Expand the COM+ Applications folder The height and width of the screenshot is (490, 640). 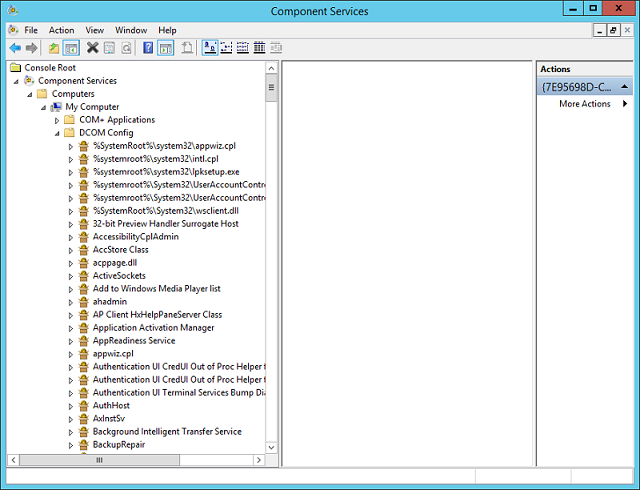[57, 120]
